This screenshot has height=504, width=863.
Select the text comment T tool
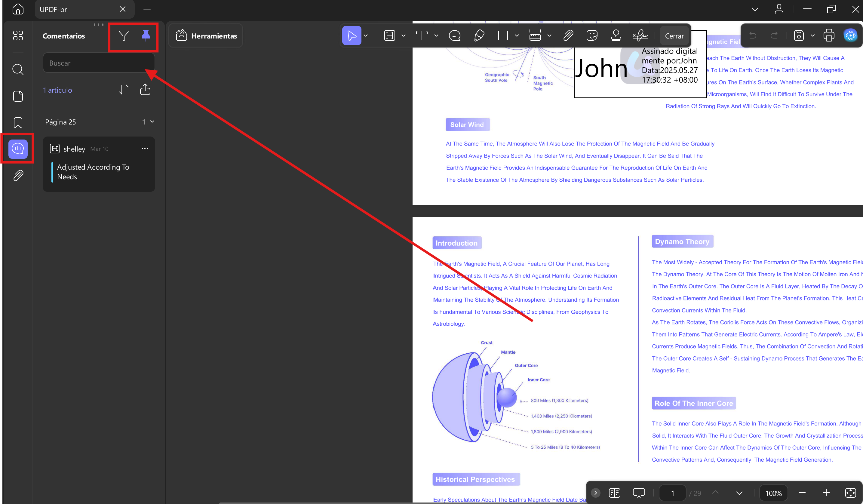click(422, 35)
